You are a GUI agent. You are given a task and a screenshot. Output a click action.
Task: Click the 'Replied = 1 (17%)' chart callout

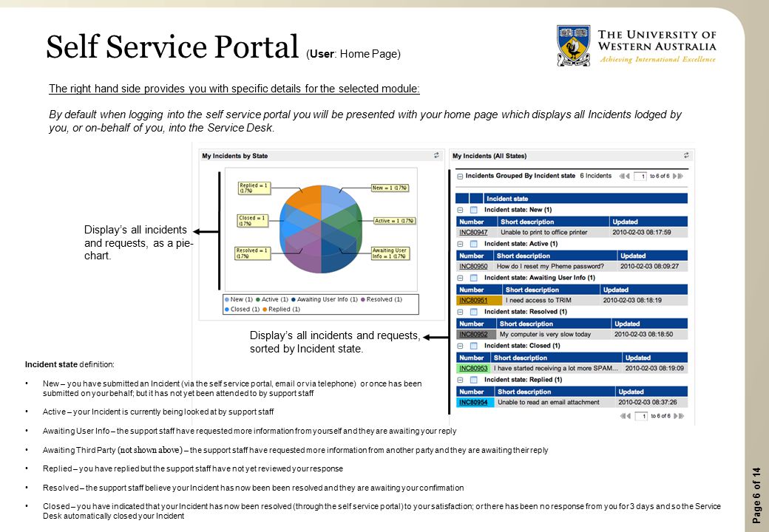(x=254, y=188)
